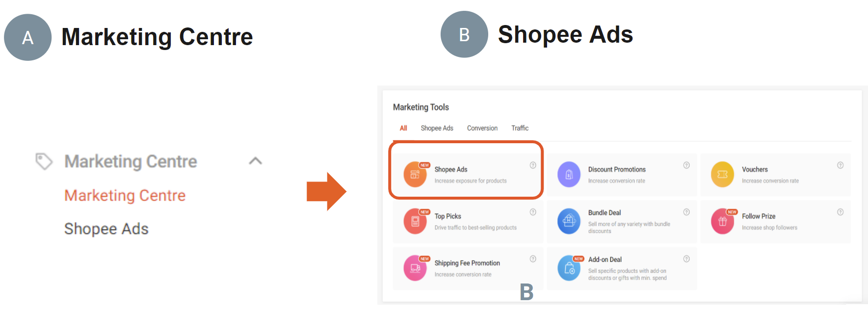The width and height of the screenshot is (868, 309).
Task: Select the yellow Vouchers ticket icon
Action: (x=722, y=174)
